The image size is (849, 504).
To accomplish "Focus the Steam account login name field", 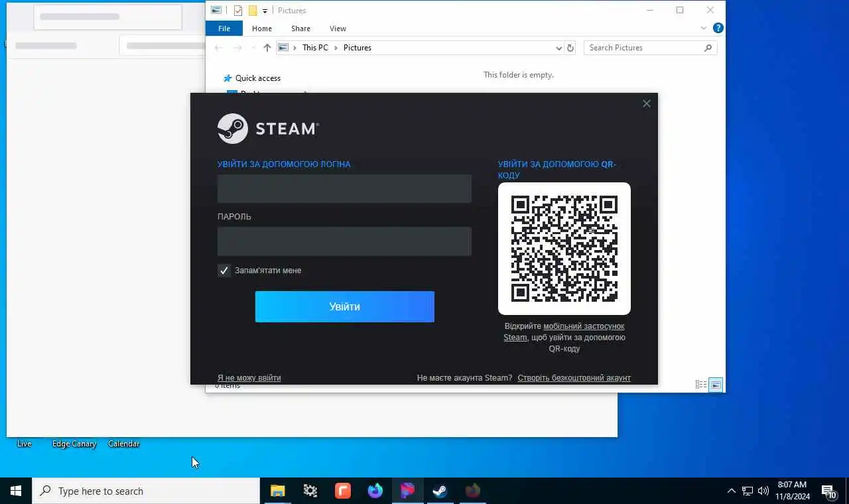I will (344, 189).
